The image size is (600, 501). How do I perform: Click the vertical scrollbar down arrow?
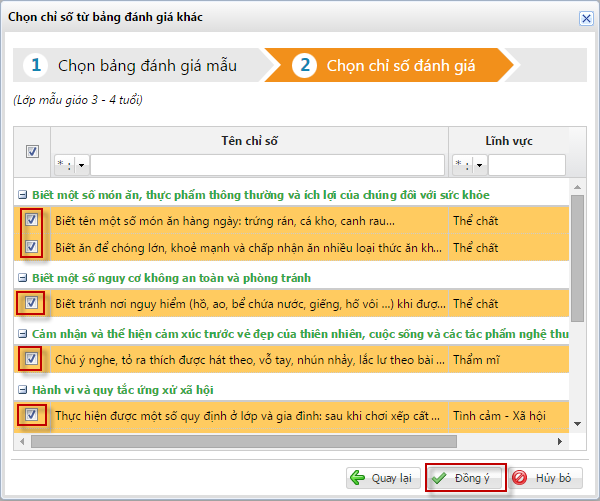click(577, 424)
